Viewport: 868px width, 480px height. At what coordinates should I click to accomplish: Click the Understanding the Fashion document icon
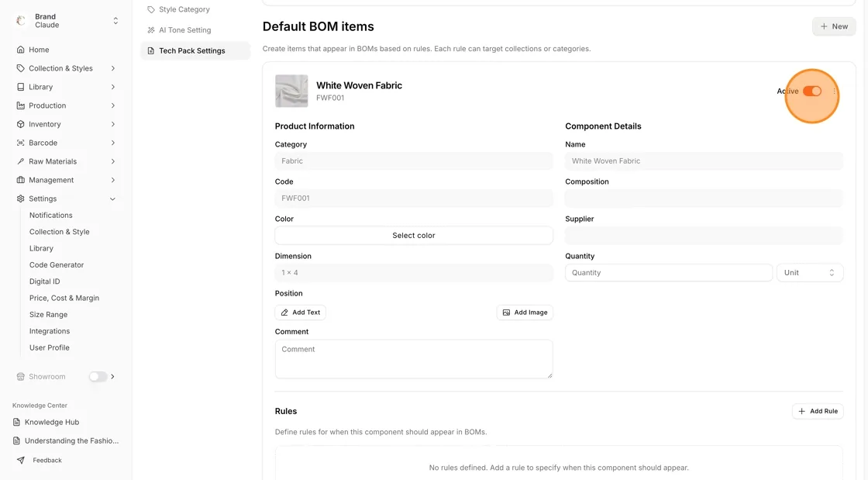(16, 440)
